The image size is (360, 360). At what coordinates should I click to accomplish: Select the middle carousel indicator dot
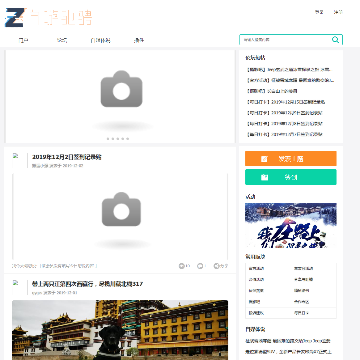tap(118, 139)
